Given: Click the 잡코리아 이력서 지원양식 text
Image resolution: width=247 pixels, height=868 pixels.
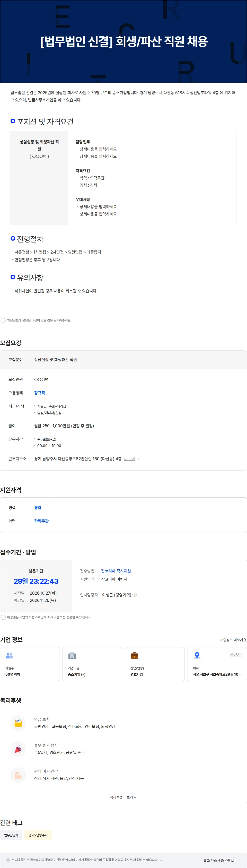Looking at the screenshot, I should coord(114,579).
